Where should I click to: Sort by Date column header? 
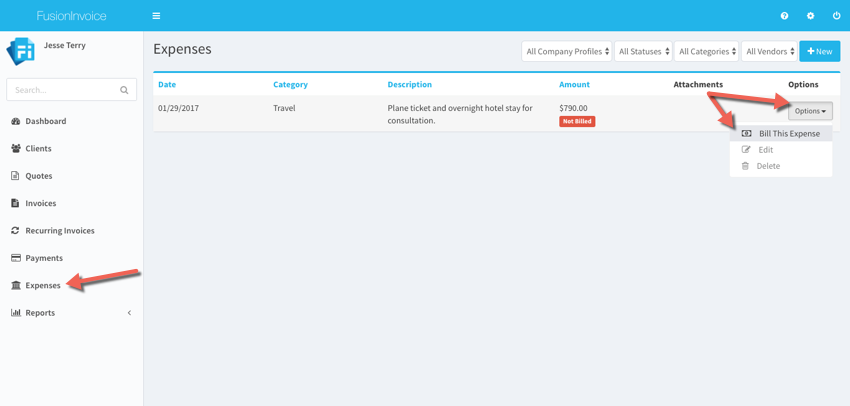point(167,85)
